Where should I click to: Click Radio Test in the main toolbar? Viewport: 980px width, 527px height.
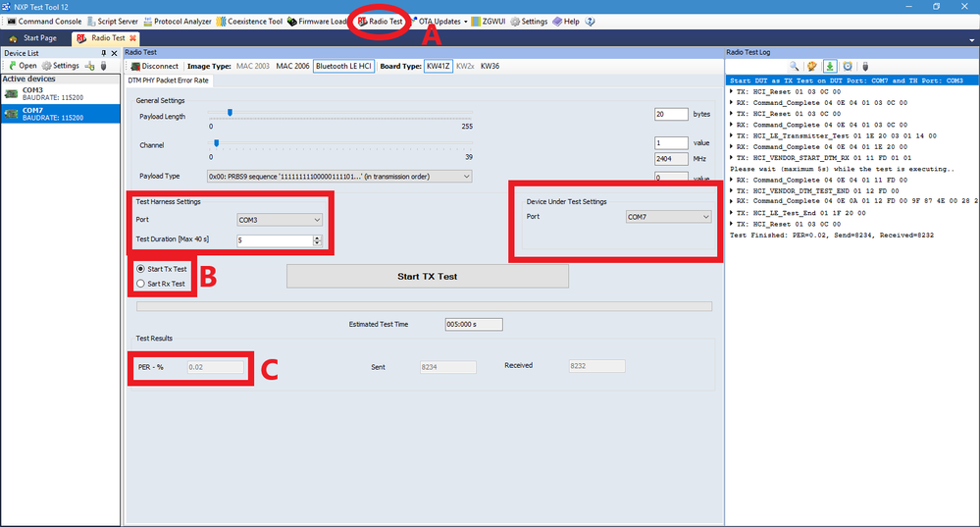click(x=380, y=22)
